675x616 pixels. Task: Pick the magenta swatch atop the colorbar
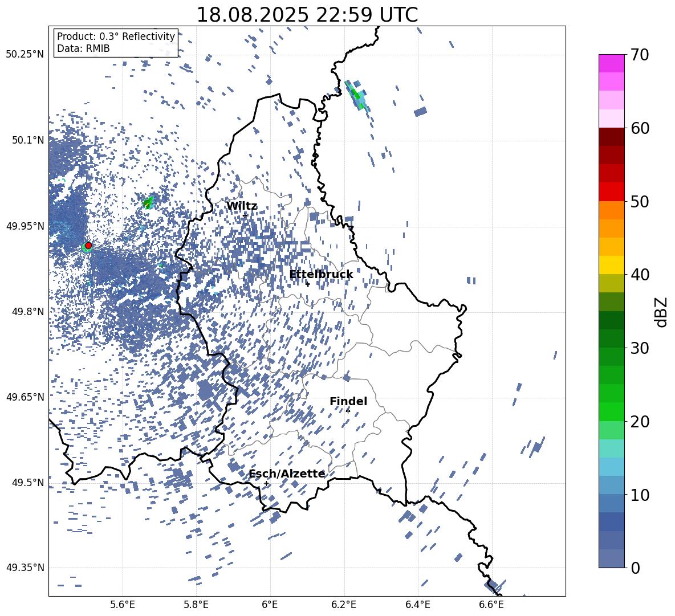pos(611,63)
